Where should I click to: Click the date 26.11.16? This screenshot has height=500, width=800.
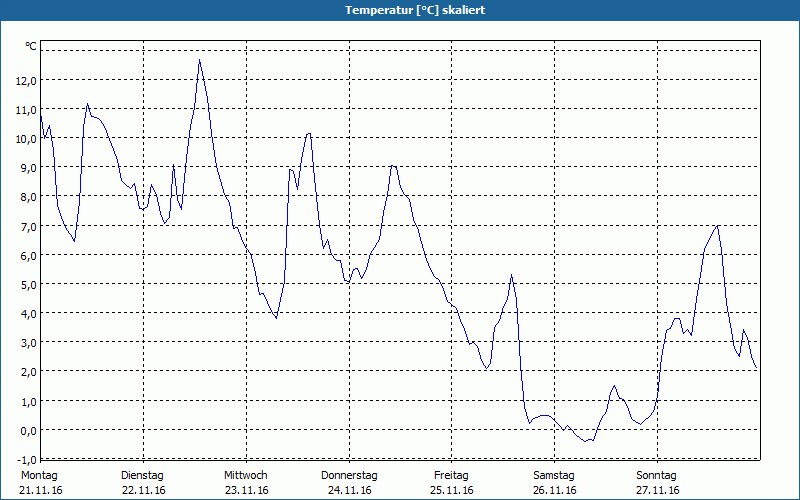point(555,490)
